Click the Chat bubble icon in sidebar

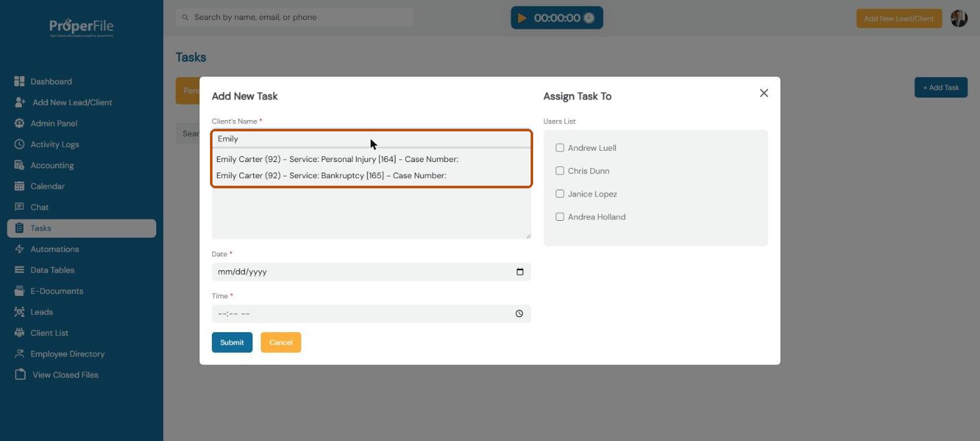(19, 207)
